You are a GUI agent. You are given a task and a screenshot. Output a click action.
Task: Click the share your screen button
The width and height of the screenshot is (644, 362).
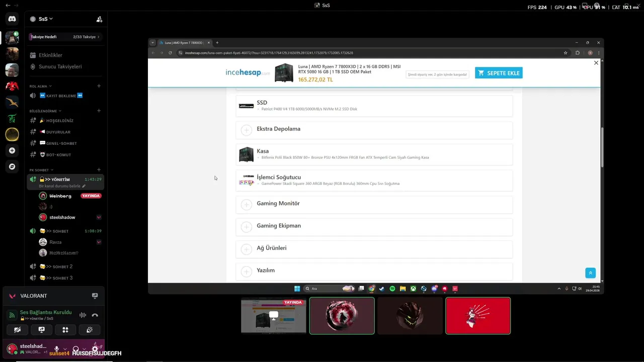[x=41, y=330]
